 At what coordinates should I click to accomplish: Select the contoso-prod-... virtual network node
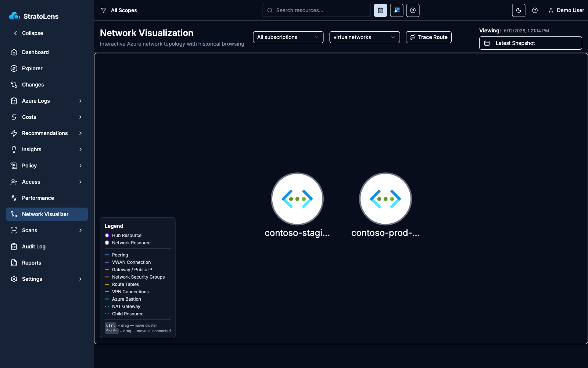[386, 199]
